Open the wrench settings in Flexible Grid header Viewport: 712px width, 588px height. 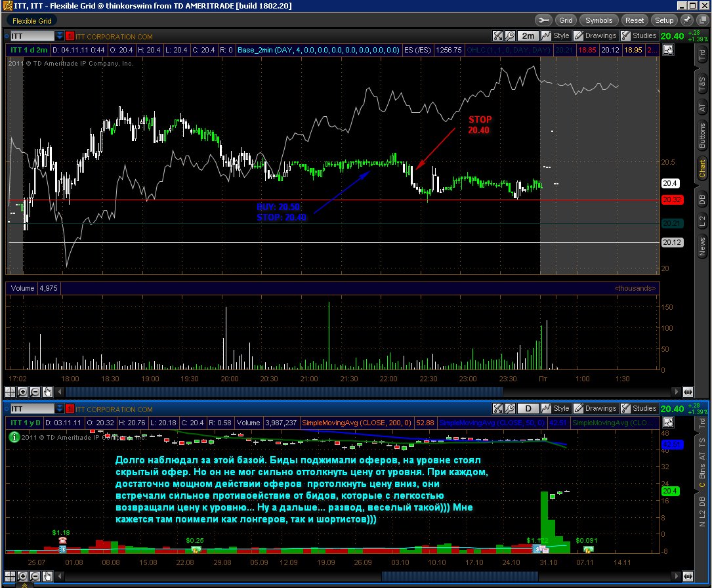click(543, 20)
